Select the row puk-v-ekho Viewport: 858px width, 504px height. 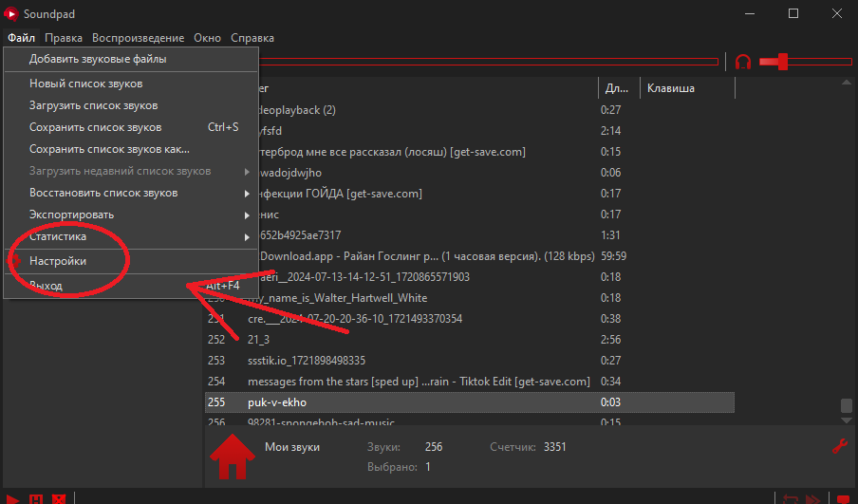(470, 402)
